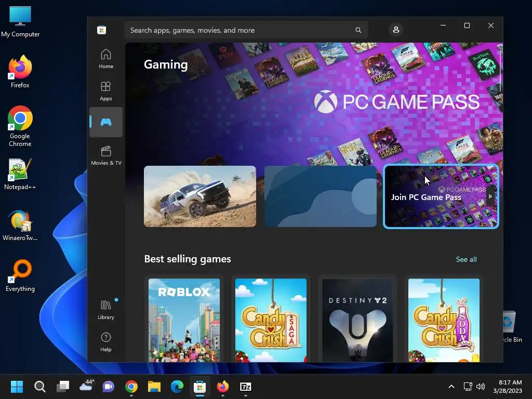This screenshot has height=399, width=532.
Task: Select the Everything desktop shortcut
Action: click(x=20, y=275)
